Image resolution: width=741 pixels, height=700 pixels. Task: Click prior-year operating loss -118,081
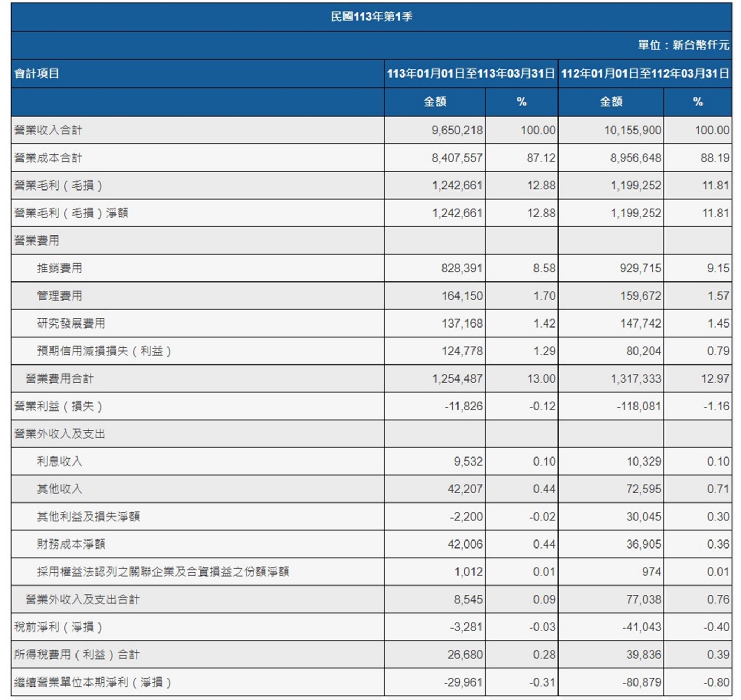coord(638,406)
